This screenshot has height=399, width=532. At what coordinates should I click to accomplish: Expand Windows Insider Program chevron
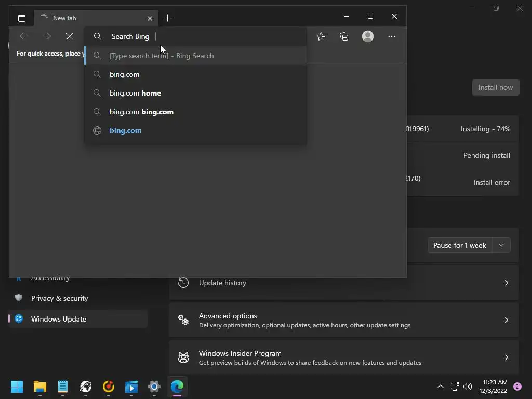pos(506,357)
